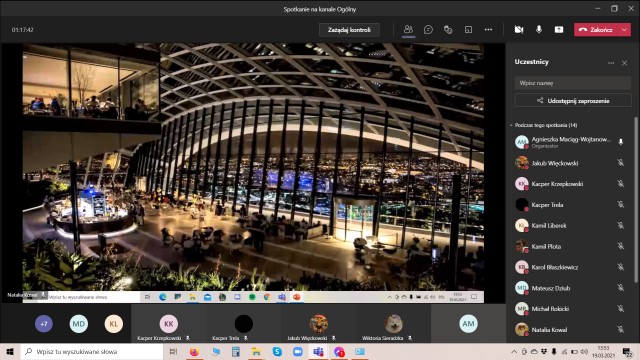
Task: Click the Jakub Więckowski video tile
Action: tap(318, 323)
